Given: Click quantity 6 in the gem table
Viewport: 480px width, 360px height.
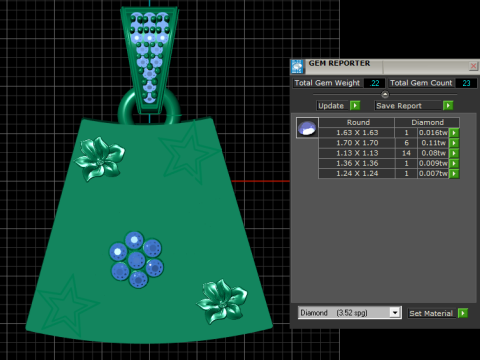Looking at the screenshot, I should coord(406,143).
